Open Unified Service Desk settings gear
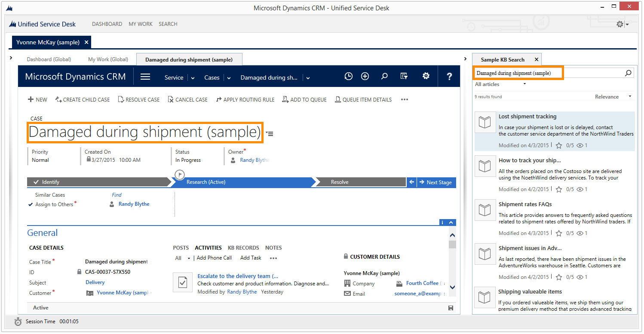644x334 pixels. (x=619, y=24)
